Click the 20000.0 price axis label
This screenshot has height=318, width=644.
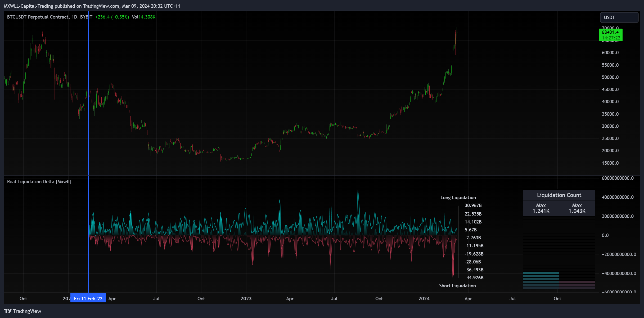coord(610,151)
